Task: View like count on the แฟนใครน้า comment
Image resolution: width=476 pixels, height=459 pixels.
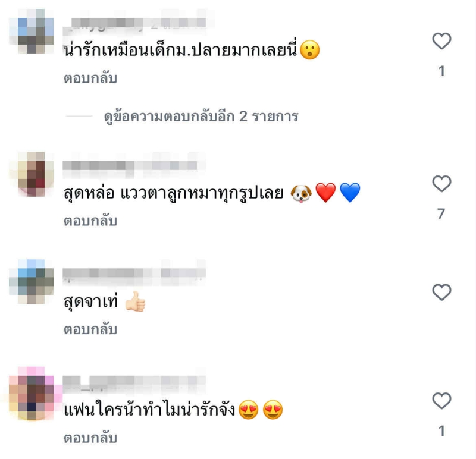Action: click(441, 431)
